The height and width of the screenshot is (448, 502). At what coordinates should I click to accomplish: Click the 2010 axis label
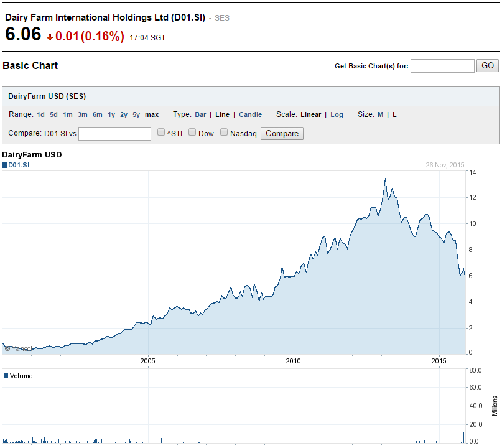[293, 361]
